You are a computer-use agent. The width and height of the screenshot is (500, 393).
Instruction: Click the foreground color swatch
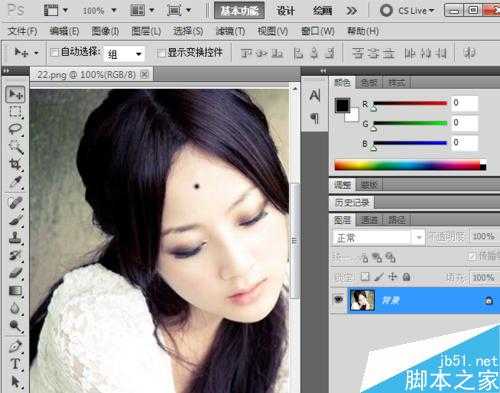tap(342, 106)
